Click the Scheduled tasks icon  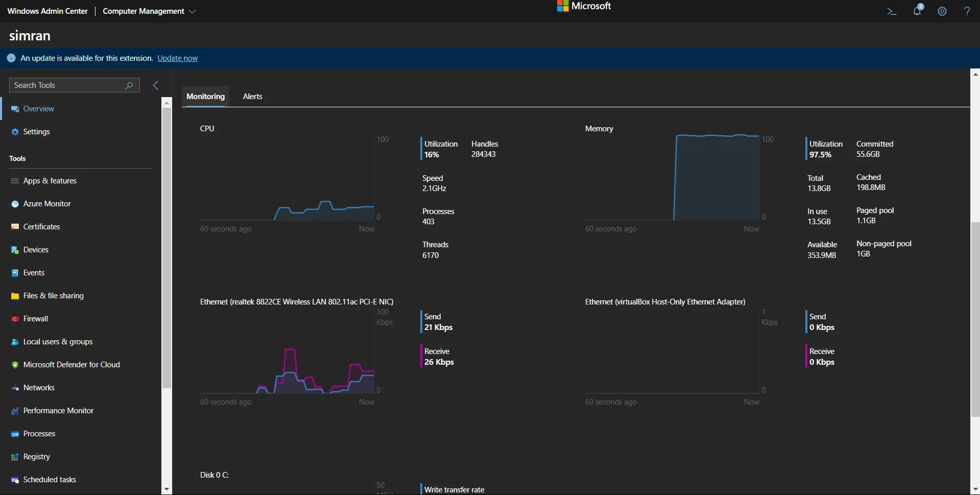(x=15, y=480)
